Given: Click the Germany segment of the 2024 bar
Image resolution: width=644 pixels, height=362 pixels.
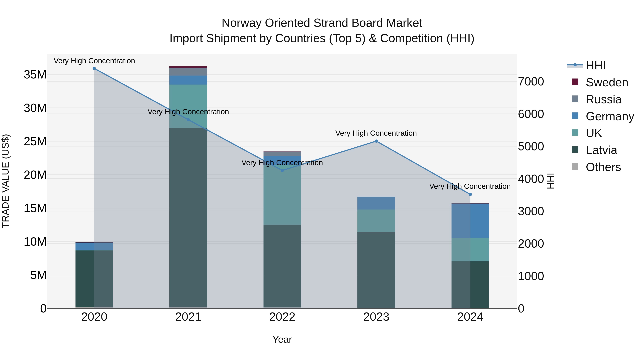Looking at the screenshot, I should coord(470,221).
